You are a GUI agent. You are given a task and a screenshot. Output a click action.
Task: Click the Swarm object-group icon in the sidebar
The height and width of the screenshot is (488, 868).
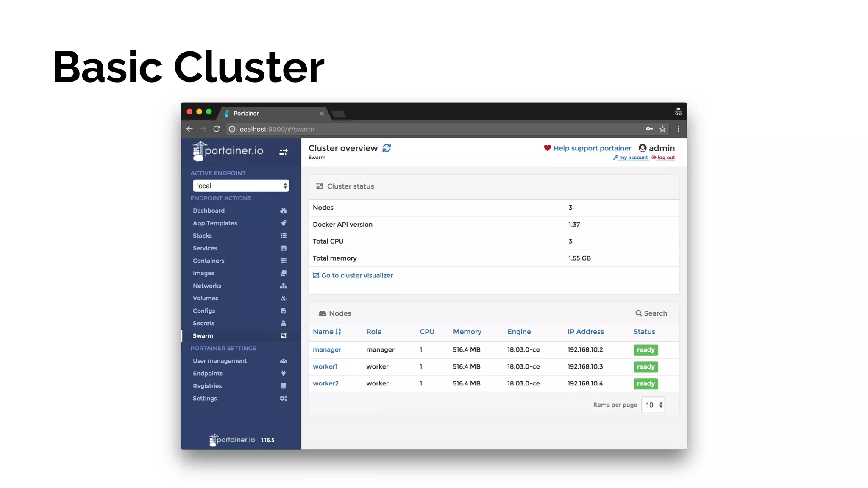tap(284, 336)
